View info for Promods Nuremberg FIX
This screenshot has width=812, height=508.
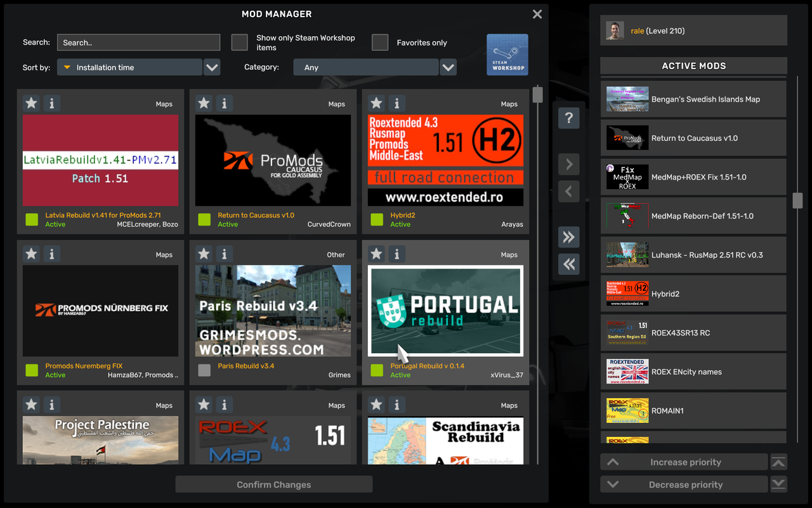coord(52,254)
